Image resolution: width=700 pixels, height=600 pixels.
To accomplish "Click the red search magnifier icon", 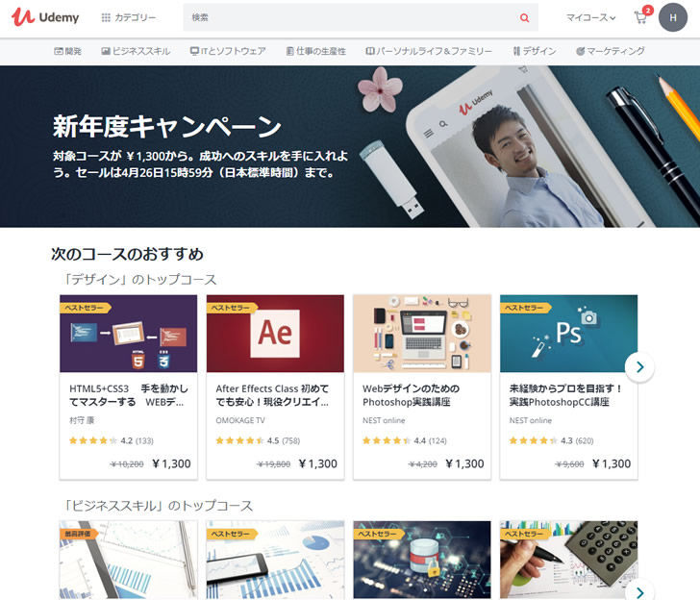I will pyautogui.click(x=524, y=18).
